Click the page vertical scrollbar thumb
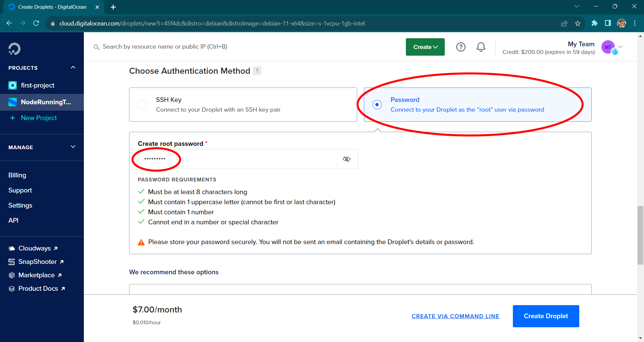The height and width of the screenshot is (342, 644). 640,235
